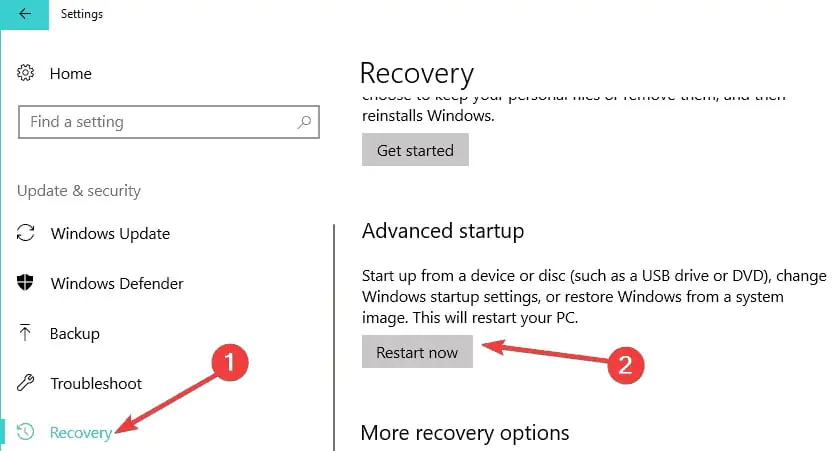Select Recovery in the sidebar
This screenshot has width=835, height=451.
tap(80, 432)
